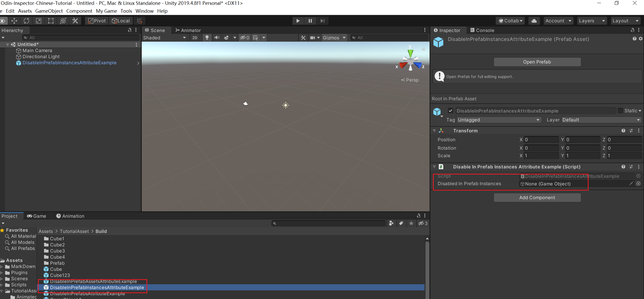
Task: Collapse the Untitled scene in Hierarchy
Action: click(7, 44)
